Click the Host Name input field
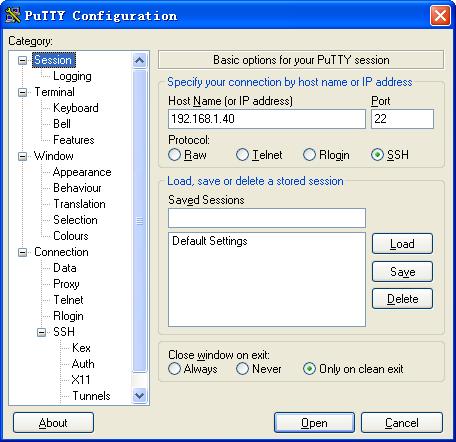 [x=267, y=119]
